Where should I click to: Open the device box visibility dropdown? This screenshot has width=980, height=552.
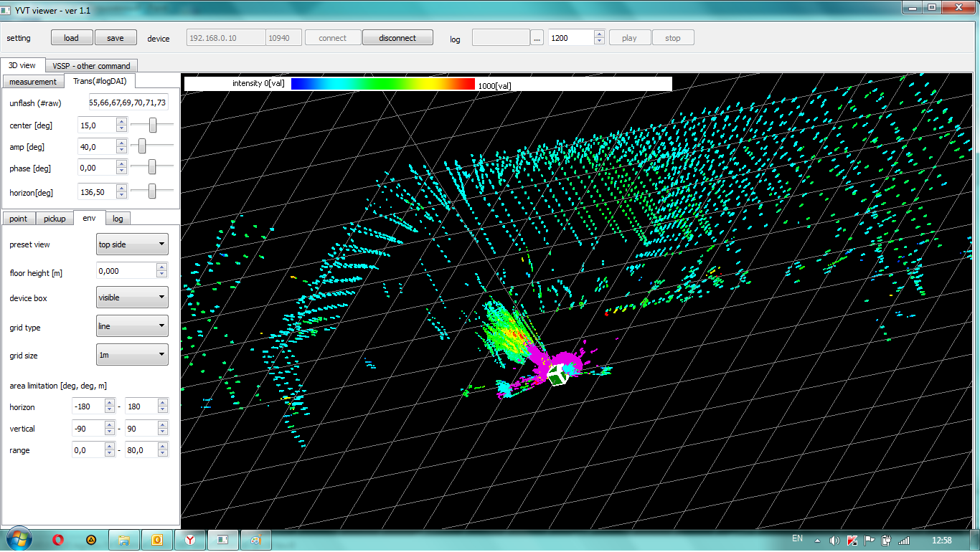132,298
